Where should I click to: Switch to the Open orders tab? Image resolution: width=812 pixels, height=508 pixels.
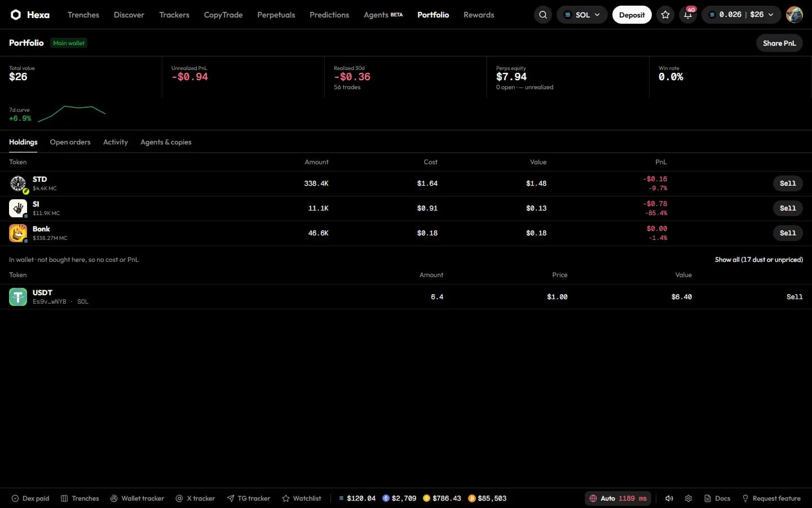(70, 142)
